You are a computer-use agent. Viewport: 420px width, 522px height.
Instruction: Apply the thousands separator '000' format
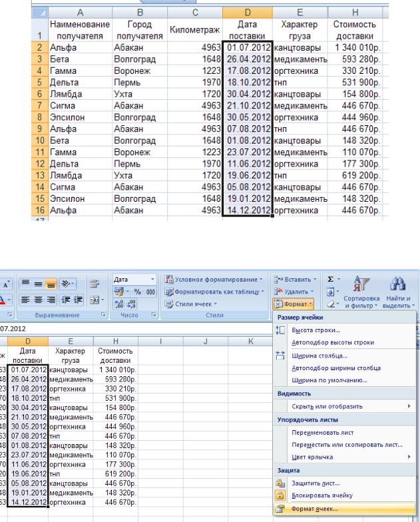click(150, 292)
